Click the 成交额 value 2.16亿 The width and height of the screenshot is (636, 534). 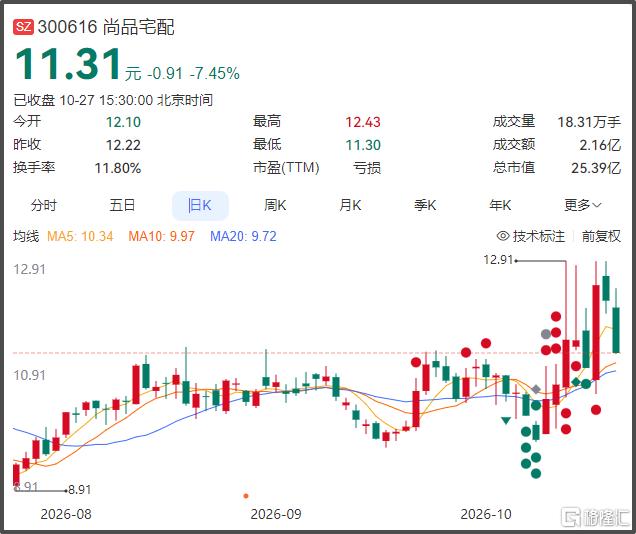tap(600, 145)
